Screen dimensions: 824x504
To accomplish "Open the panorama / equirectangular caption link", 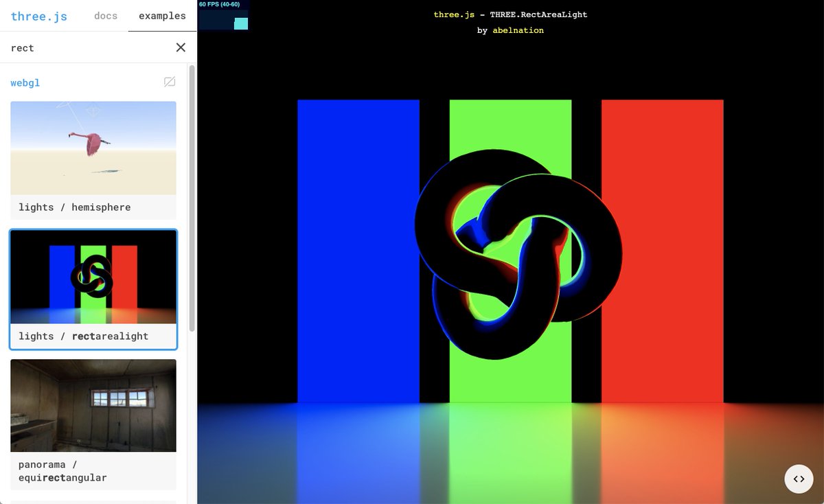I will 62,470.
